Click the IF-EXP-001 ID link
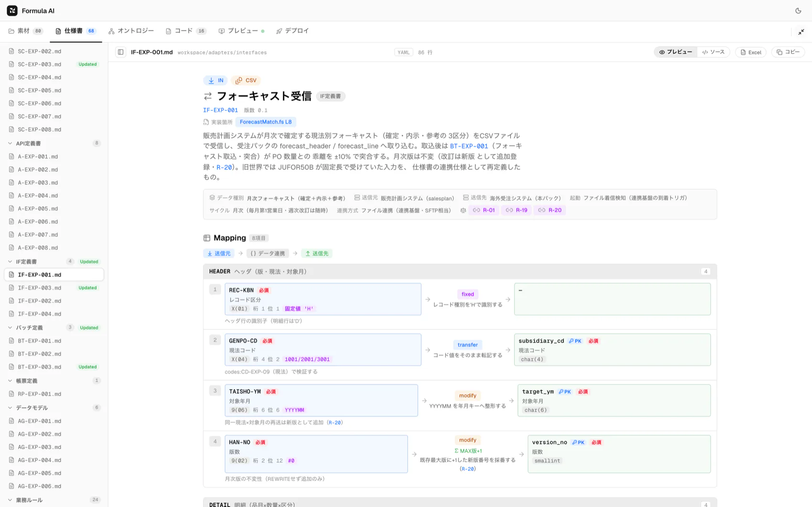 [x=220, y=110]
